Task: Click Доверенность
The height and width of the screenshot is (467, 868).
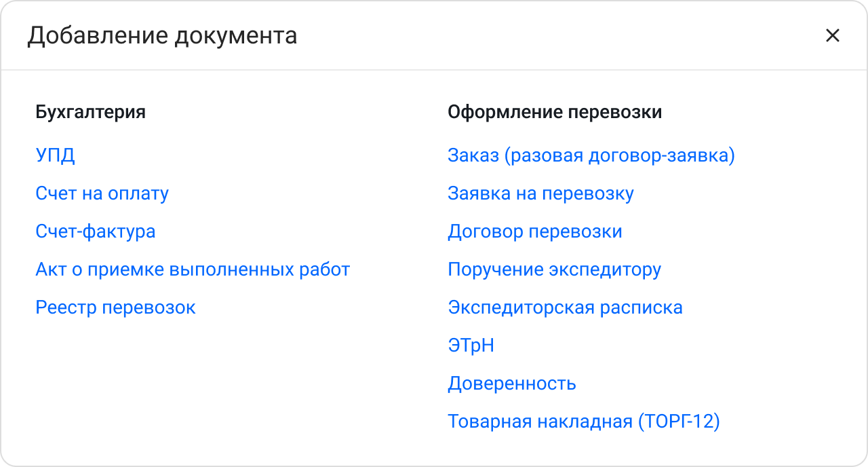Action: pos(512,384)
